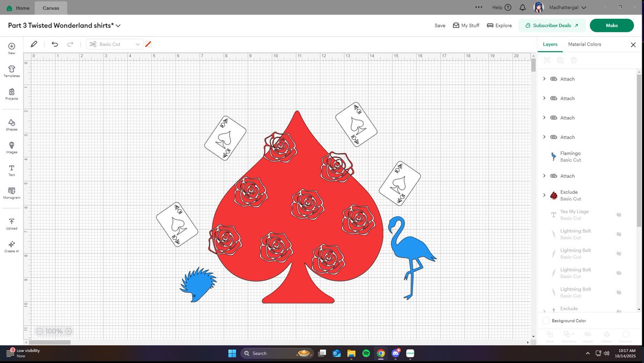Open My Stuff
This screenshot has height=363, width=644.
pos(466,25)
